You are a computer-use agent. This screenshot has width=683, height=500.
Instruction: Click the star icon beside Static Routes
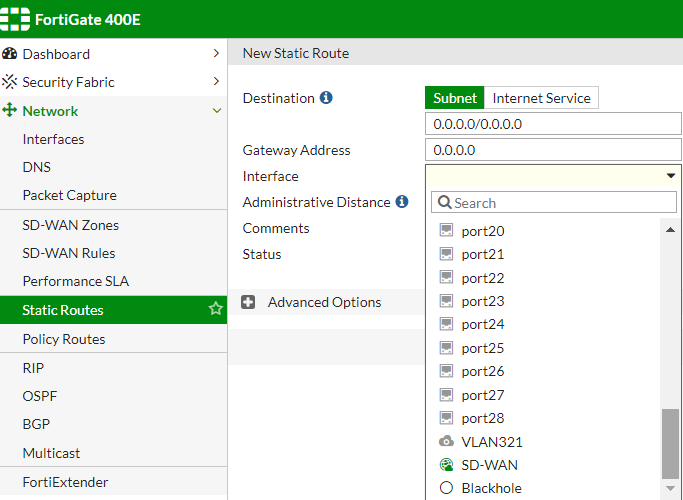click(215, 310)
